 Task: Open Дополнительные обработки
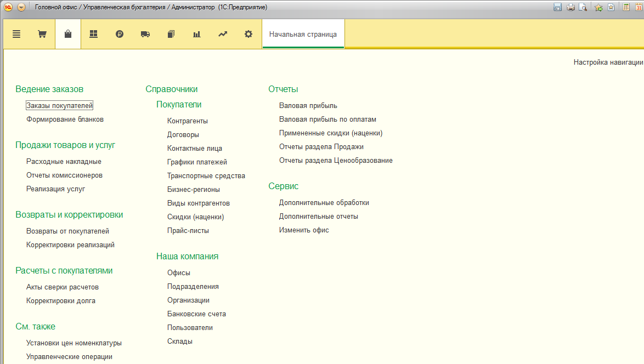(x=324, y=203)
